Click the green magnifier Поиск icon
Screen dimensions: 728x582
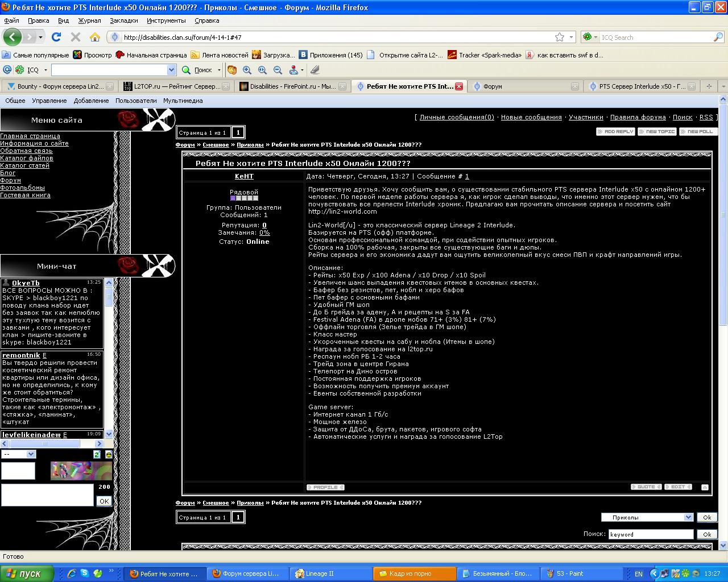point(186,70)
